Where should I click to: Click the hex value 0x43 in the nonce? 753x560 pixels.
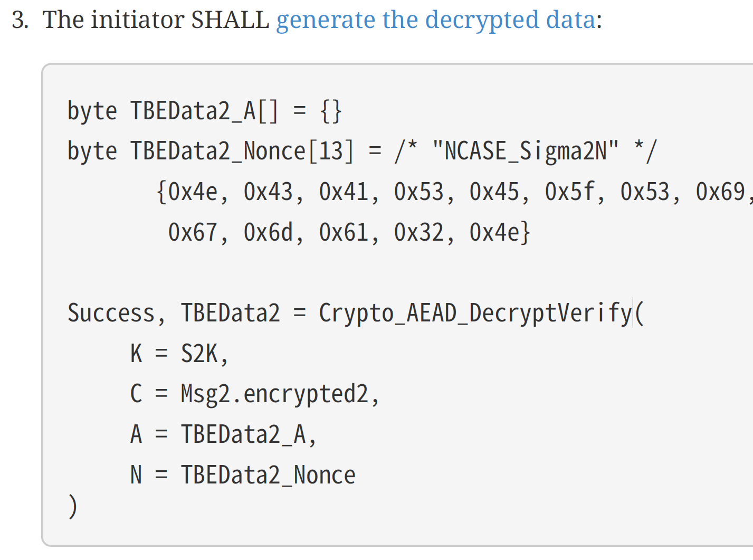coord(268,192)
